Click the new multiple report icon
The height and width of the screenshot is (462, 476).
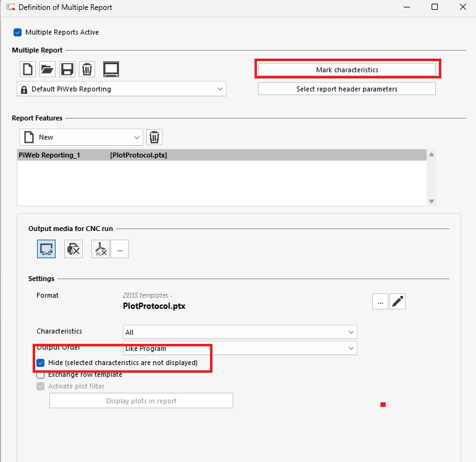[x=27, y=69]
